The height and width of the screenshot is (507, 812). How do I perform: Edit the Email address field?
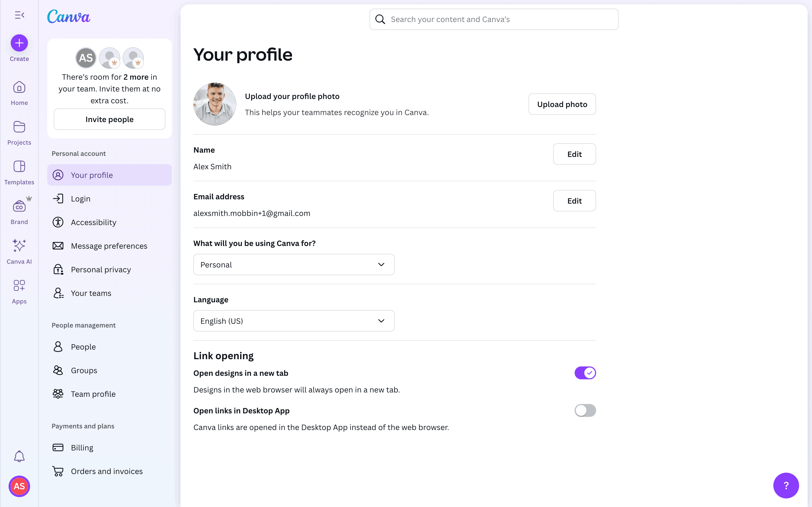click(574, 201)
